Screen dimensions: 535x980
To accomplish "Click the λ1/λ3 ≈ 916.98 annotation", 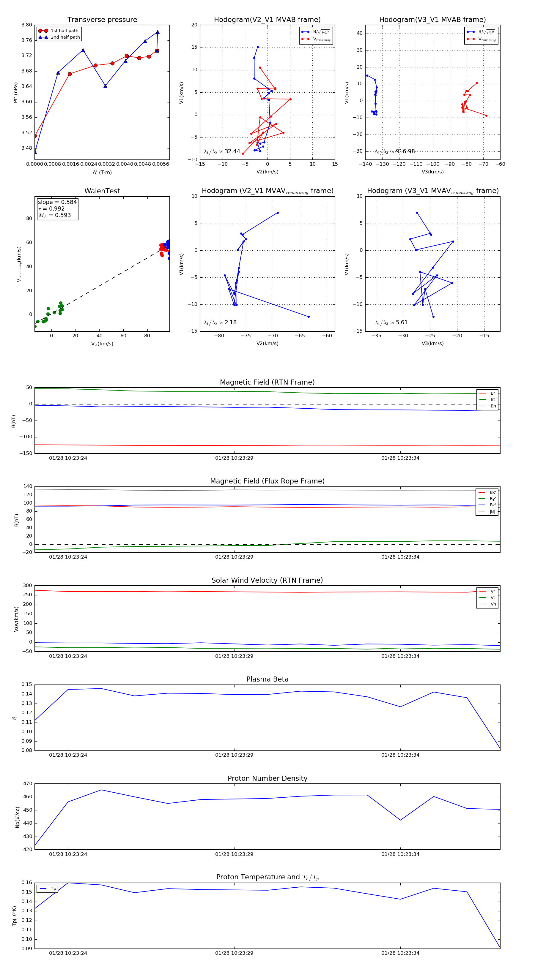I will coord(395,151).
